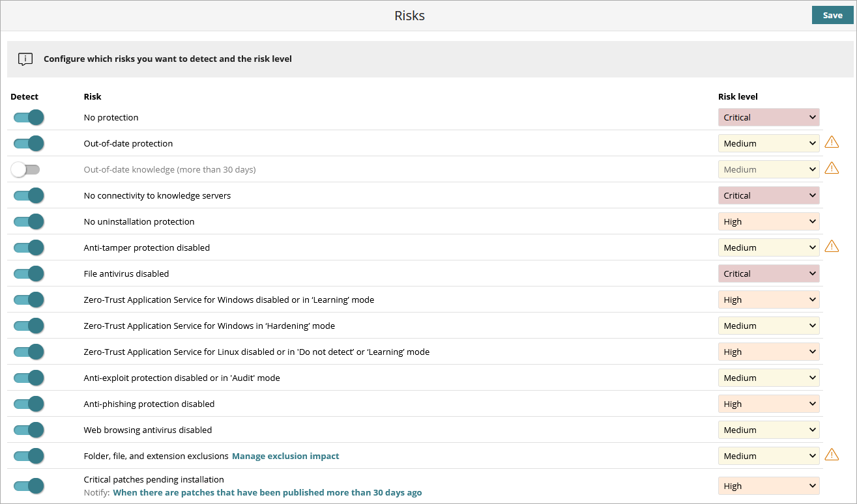This screenshot has height=504, width=857.
Task: Disable detection of No protection risk
Action: tap(28, 117)
